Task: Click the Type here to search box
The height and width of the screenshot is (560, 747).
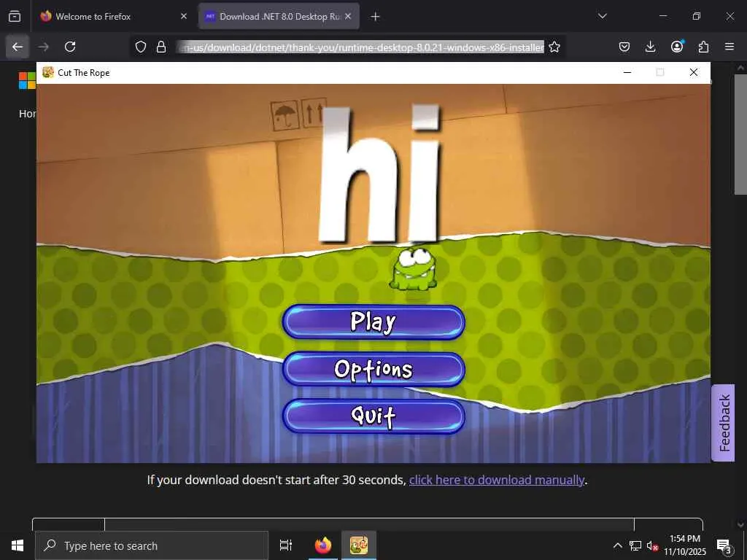Action: [x=152, y=545]
